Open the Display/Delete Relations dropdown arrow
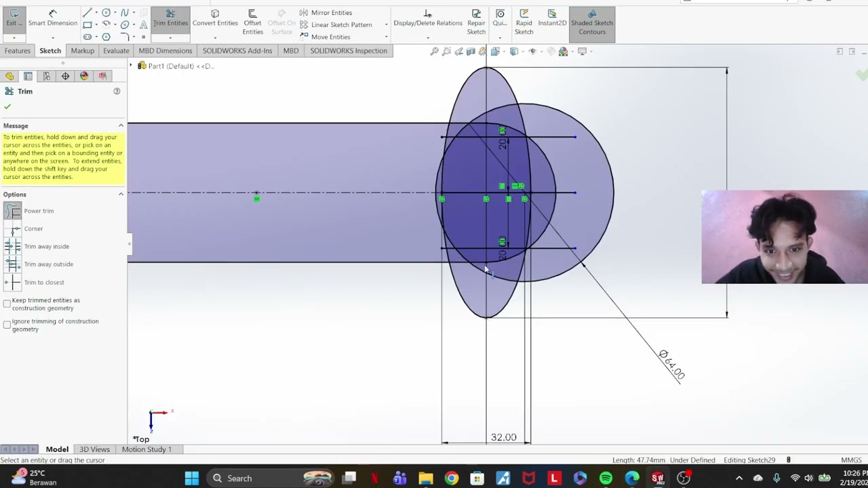This screenshot has height=488, width=868. tap(428, 37)
